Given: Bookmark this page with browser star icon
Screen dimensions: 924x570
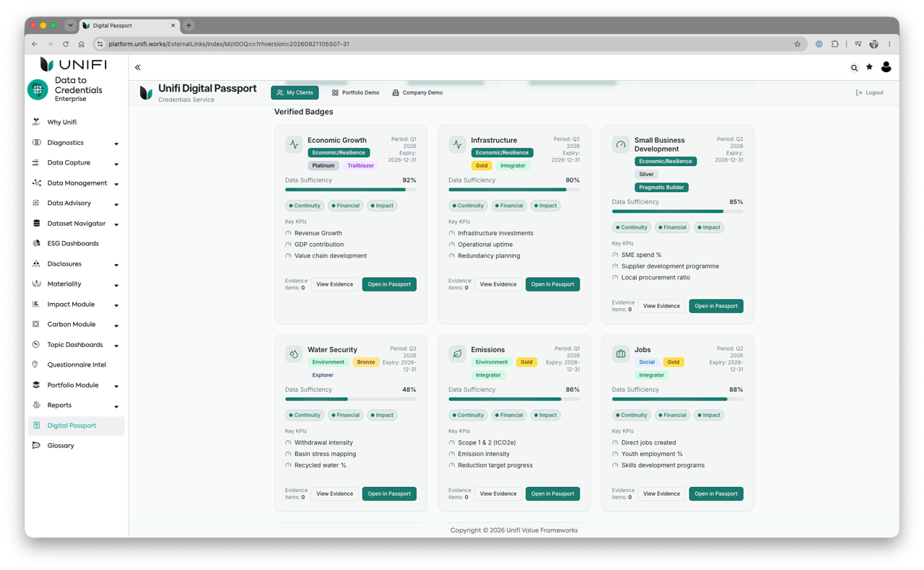Looking at the screenshot, I should point(797,44).
